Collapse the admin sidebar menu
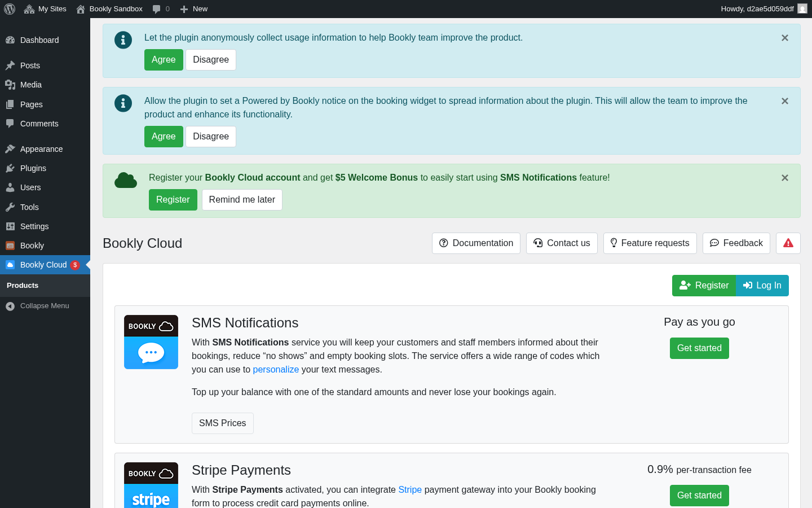This screenshot has height=508, width=812. pyautogui.click(x=45, y=306)
